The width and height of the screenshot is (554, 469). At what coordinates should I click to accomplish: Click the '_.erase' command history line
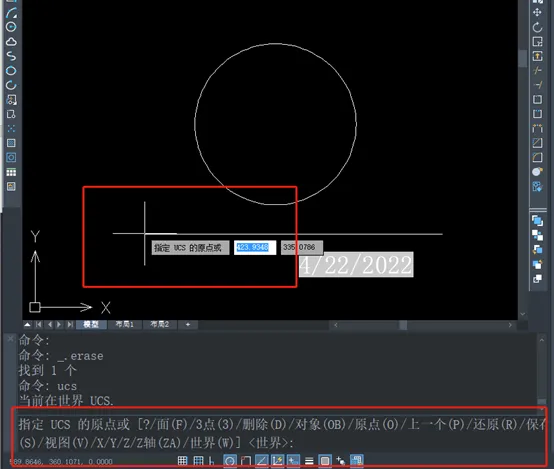[x=61, y=356]
